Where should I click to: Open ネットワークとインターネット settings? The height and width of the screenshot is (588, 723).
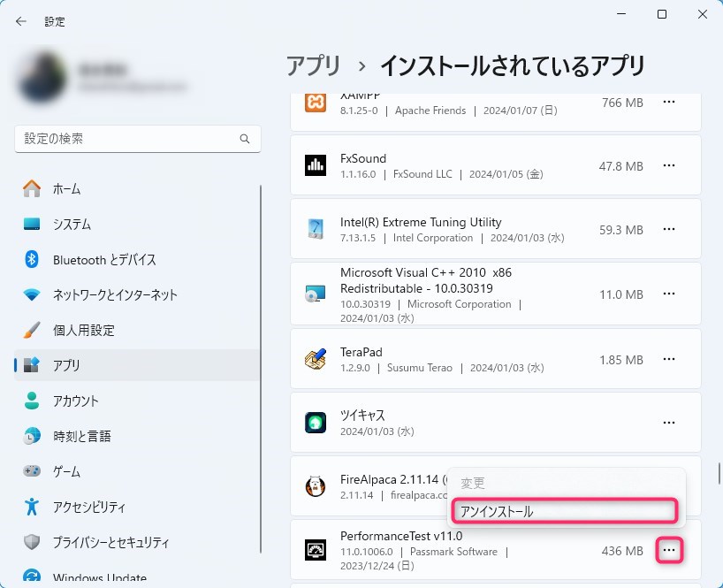[x=115, y=294]
